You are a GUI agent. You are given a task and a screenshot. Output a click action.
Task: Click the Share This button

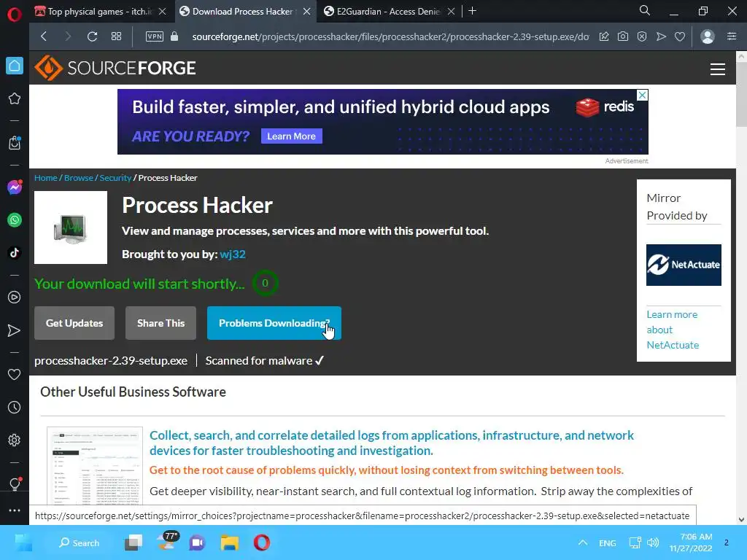click(x=160, y=323)
